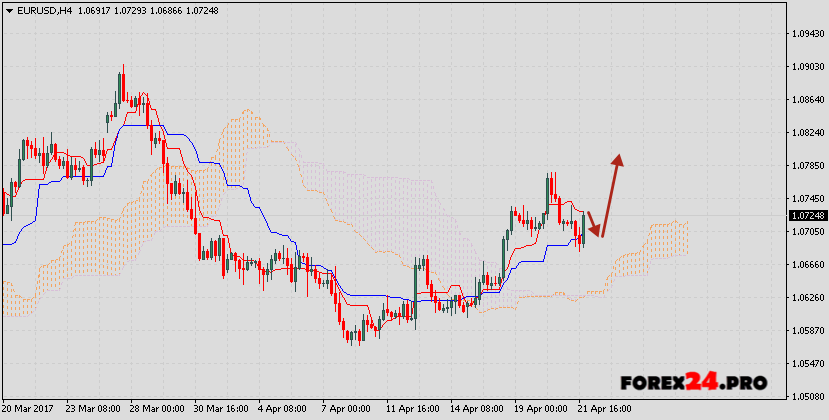Viewport: 829px width, 420px height.
Task: Select the 11 Apr 16:00 date marker
Action: (x=412, y=409)
